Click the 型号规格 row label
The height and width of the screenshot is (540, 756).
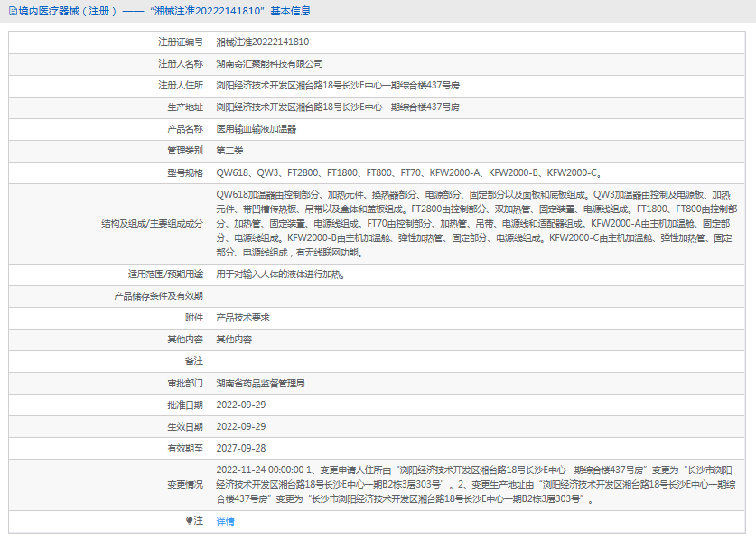(x=185, y=173)
